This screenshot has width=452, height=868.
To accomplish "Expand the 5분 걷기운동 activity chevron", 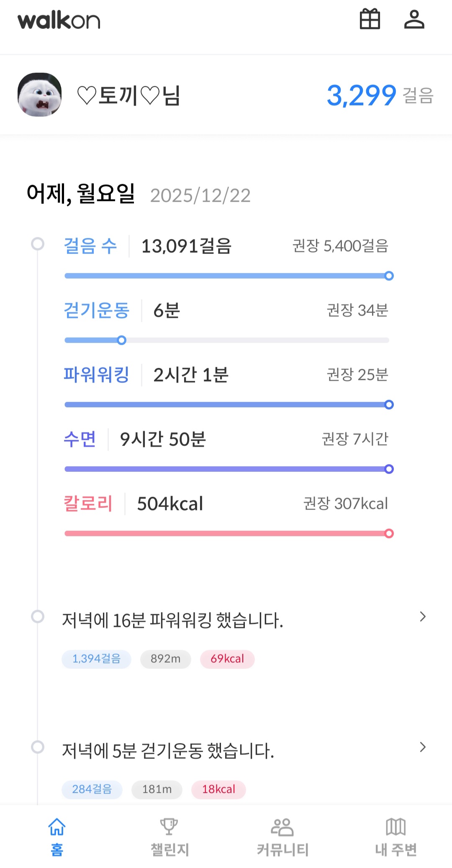I will [423, 747].
